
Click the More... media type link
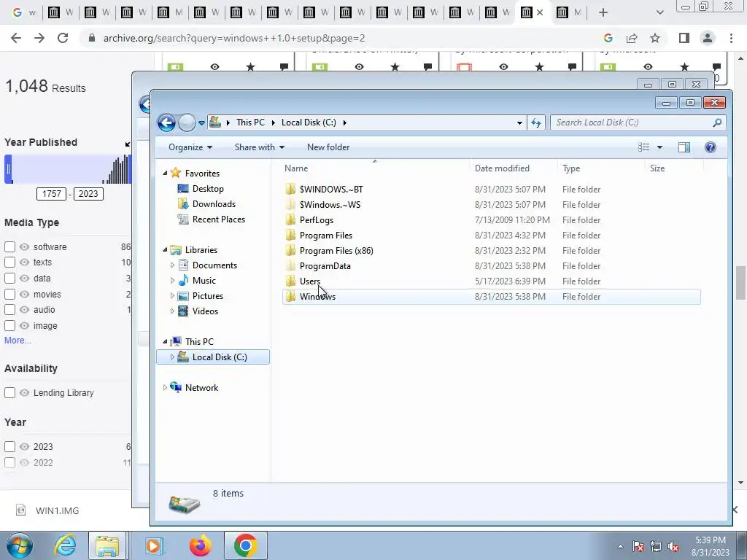coord(18,341)
